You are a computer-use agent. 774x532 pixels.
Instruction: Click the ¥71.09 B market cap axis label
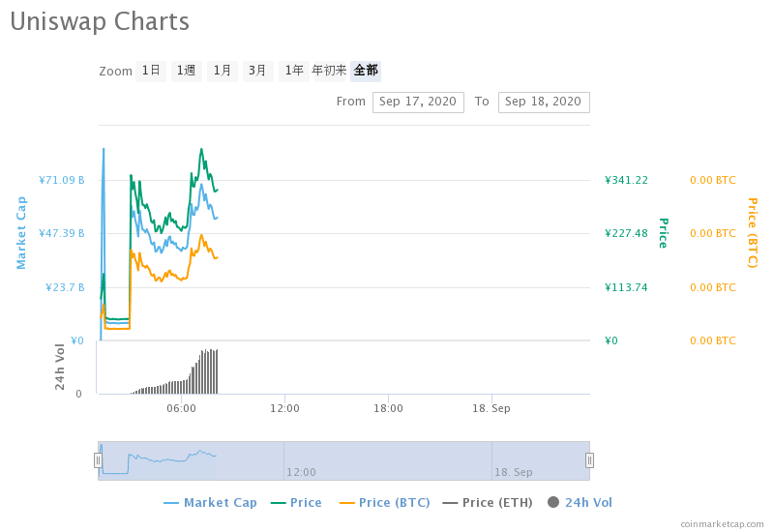click(62, 180)
